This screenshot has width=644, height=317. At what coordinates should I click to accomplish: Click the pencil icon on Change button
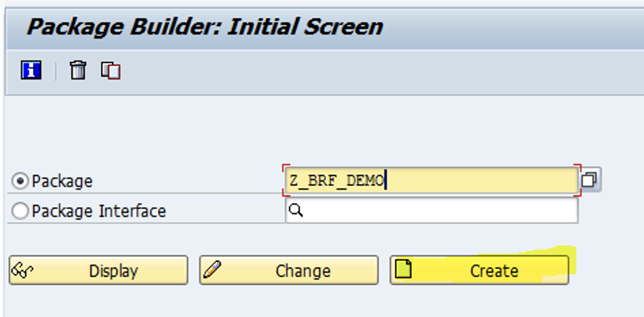(212, 270)
